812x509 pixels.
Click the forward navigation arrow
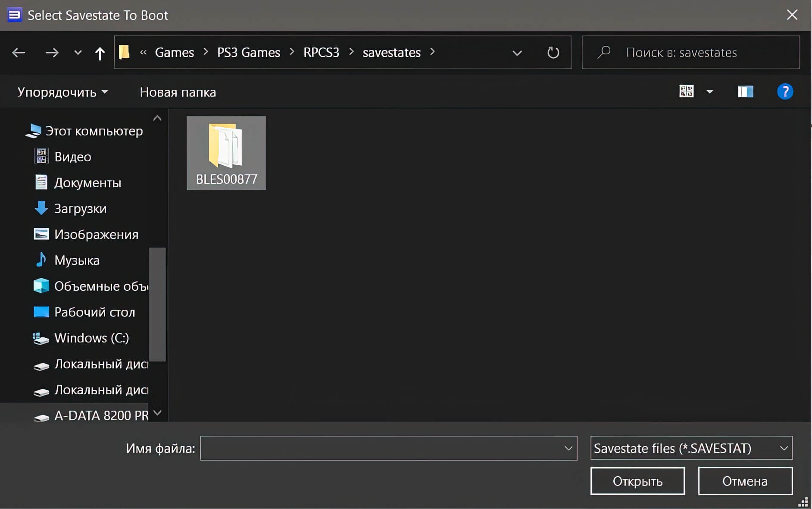coord(51,52)
